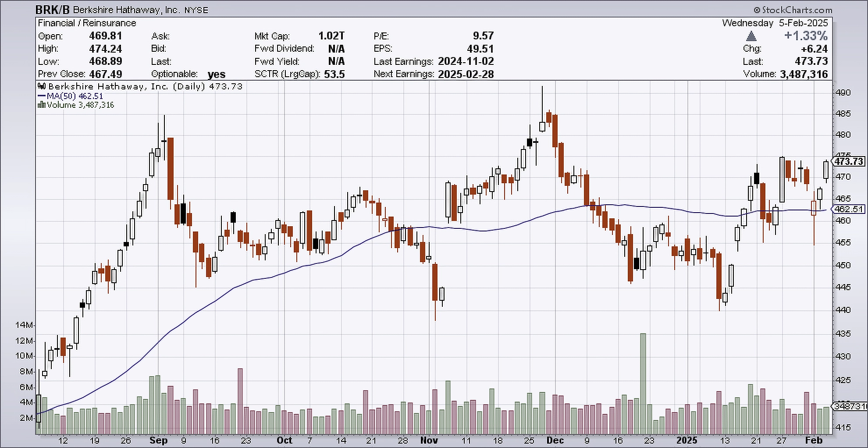This screenshot has height=448, width=868.
Task: Click the 14M volume axis label
Action: 24,325
